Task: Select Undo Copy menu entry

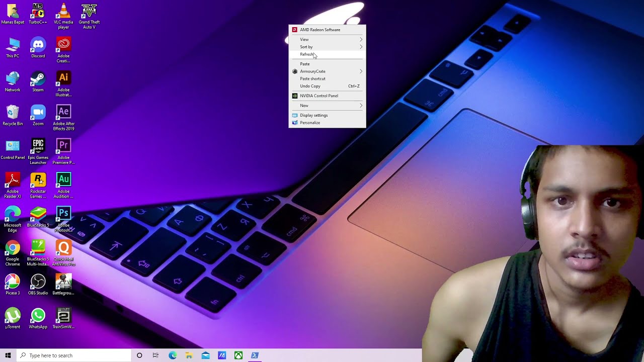Action: click(x=327, y=86)
